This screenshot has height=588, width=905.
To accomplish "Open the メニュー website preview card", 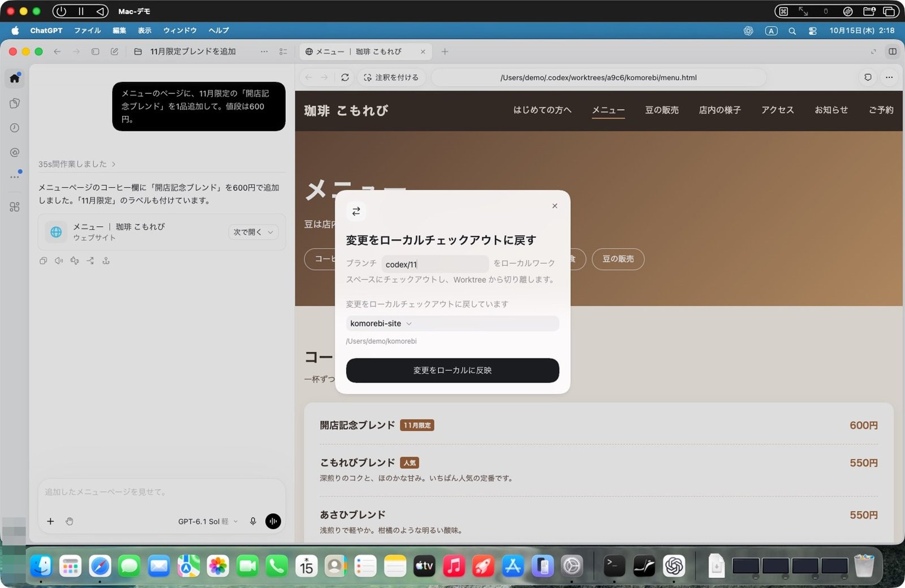I will click(162, 232).
